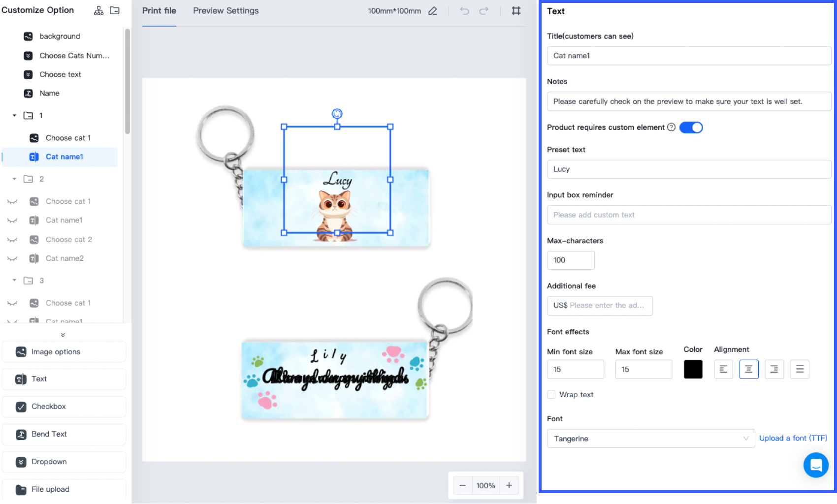Click the Preset text field containing Lucy
Image resolution: width=837 pixels, height=504 pixels.
689,169
